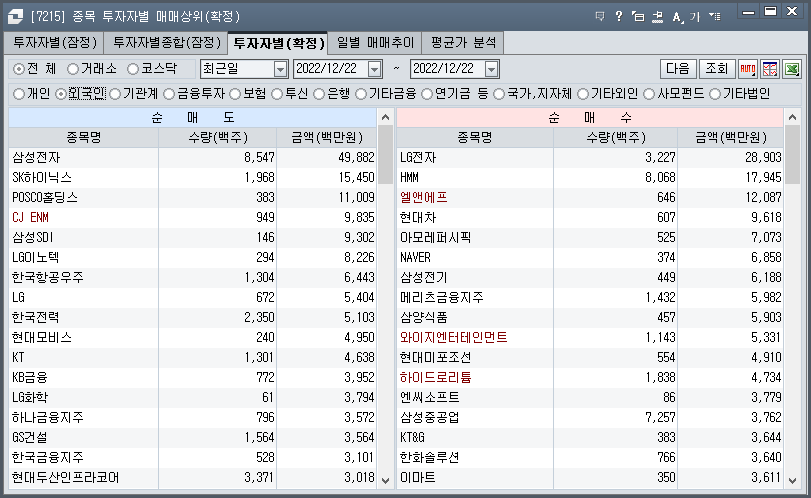Viewport: 811px width, 498px height.
Task: Click the 순매수 금액(백만원) column header
Action: point(731,138)
